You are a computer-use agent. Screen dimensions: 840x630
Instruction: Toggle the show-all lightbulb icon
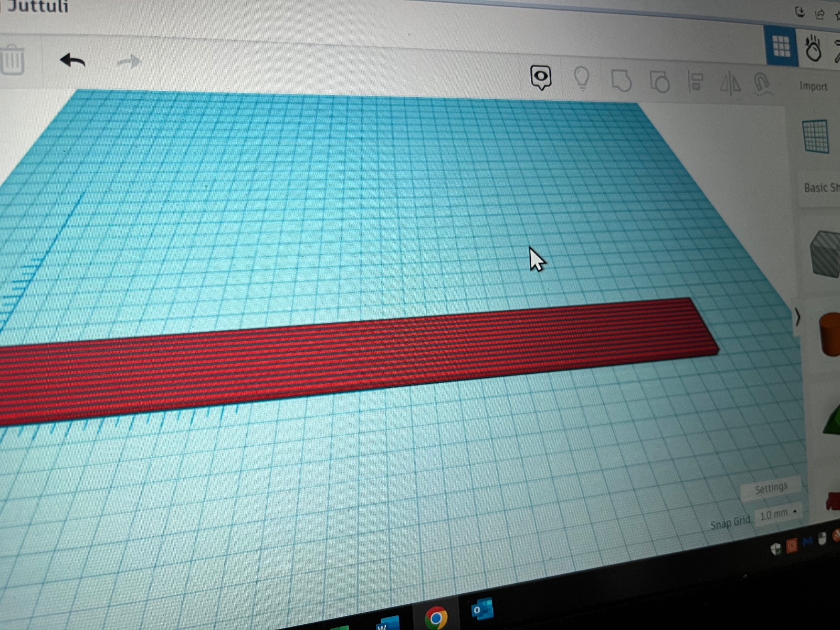coord(582,79)
